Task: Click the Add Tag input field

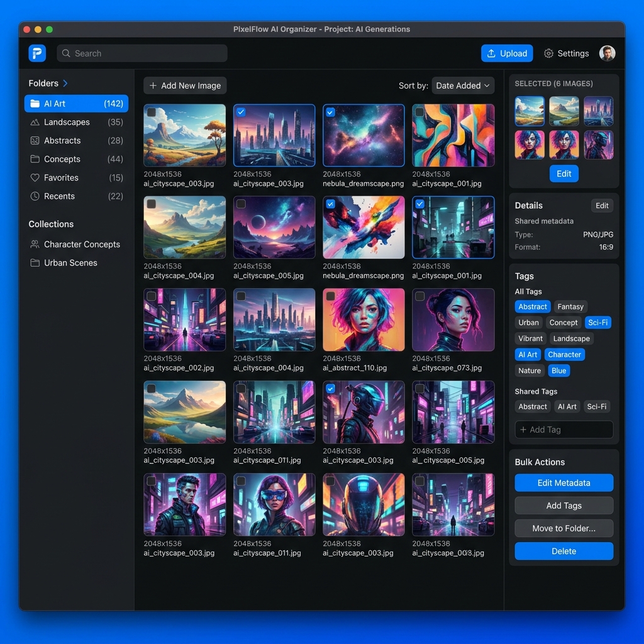Action: coord(564,430)
